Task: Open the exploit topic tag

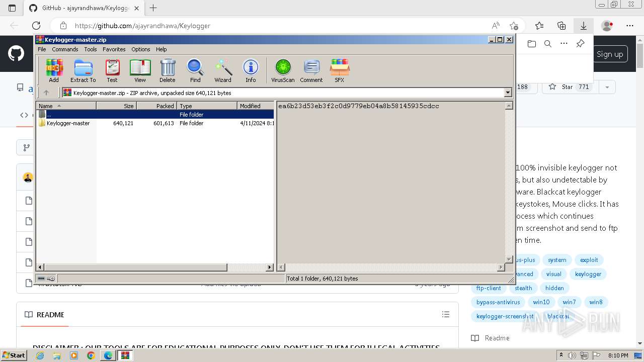Action: point(589,260)
